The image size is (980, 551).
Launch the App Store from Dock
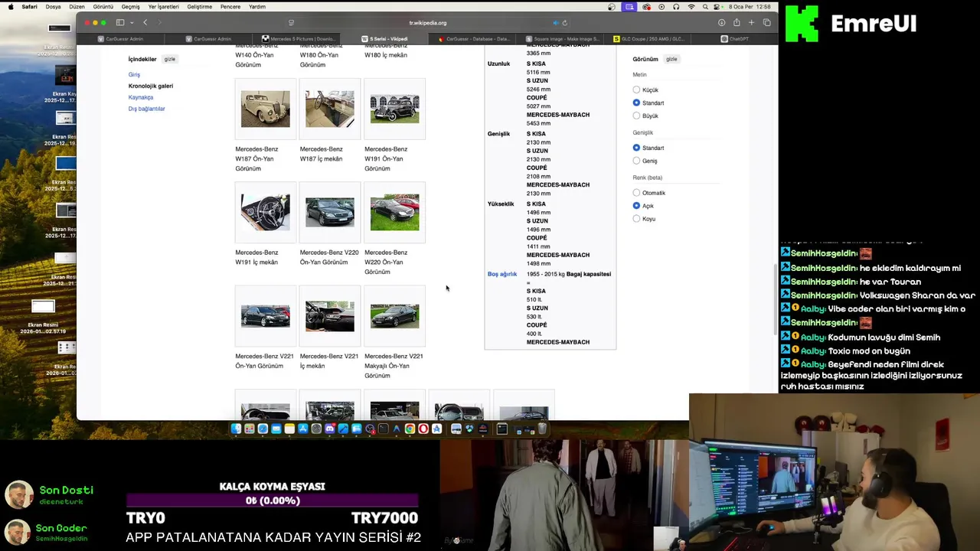coord(303,429)
